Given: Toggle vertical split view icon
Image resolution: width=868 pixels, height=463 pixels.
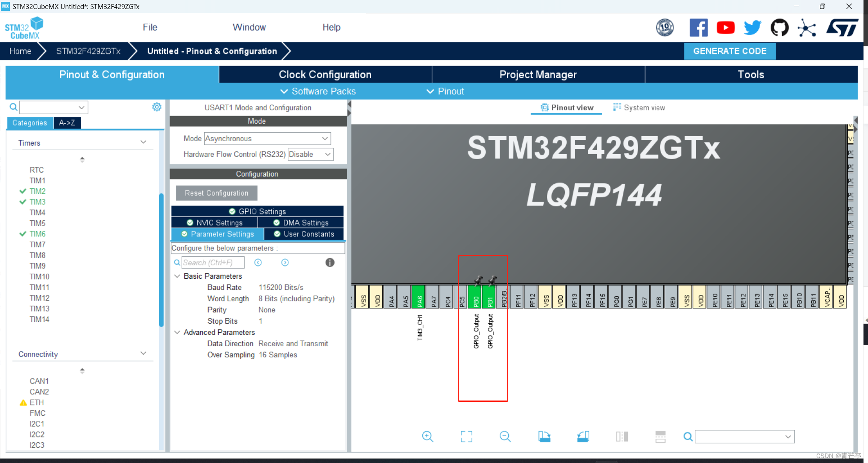Looking at the screenshot, I should tap(622, 436).
